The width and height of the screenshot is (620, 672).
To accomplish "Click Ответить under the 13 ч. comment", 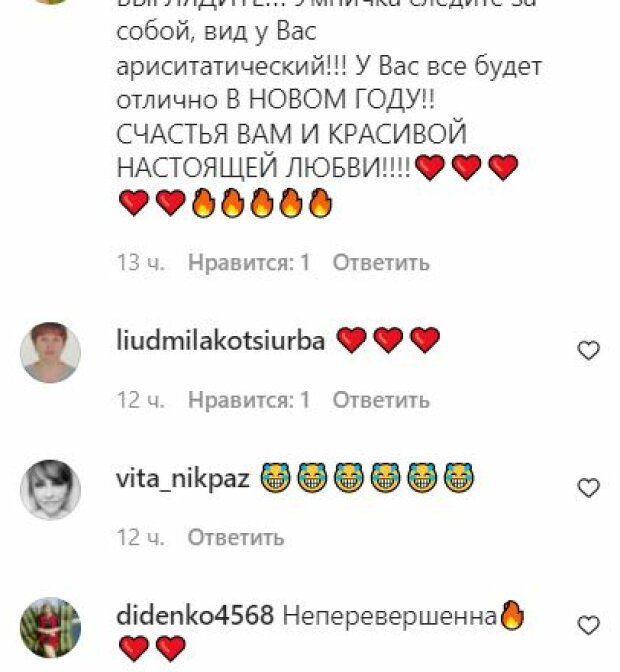I will [381, 262].
